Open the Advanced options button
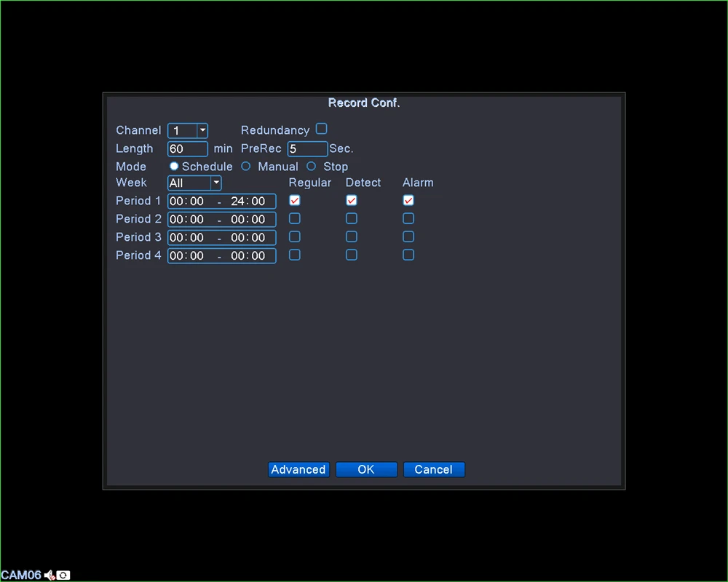 click(298, 469)
